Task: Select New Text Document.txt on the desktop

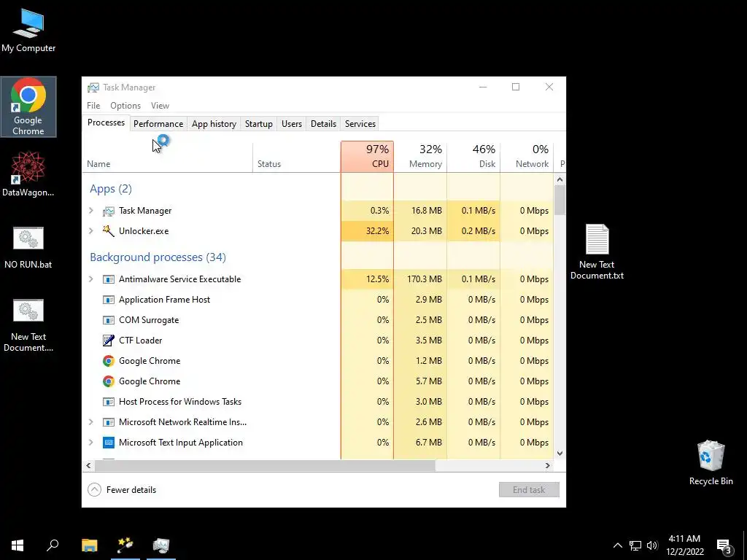Action: [x=597, y=252]
